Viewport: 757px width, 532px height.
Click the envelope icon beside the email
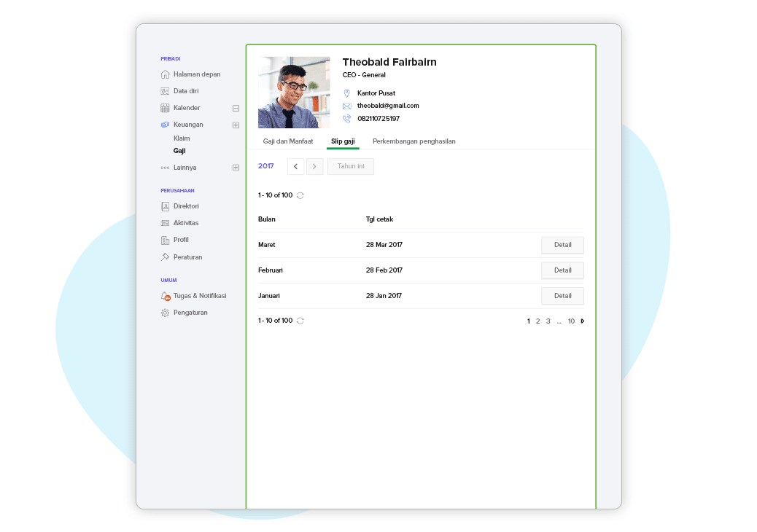[346, 106]
